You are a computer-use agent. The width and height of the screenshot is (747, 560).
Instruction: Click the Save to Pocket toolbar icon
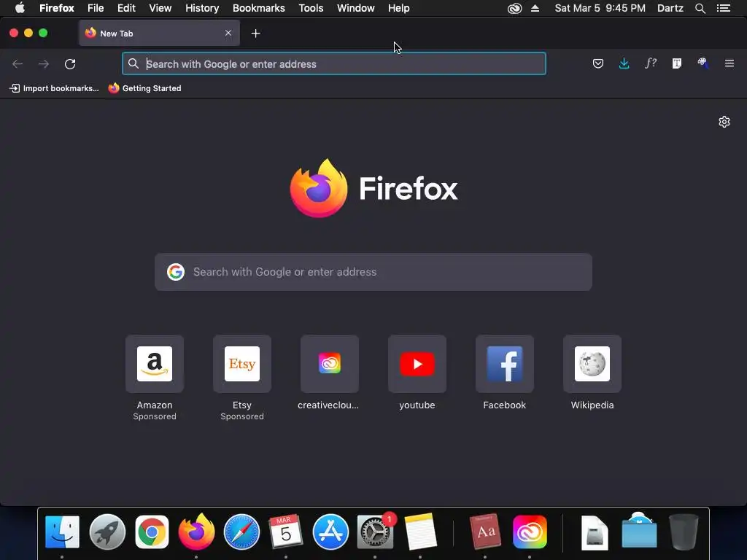(598, 63)
